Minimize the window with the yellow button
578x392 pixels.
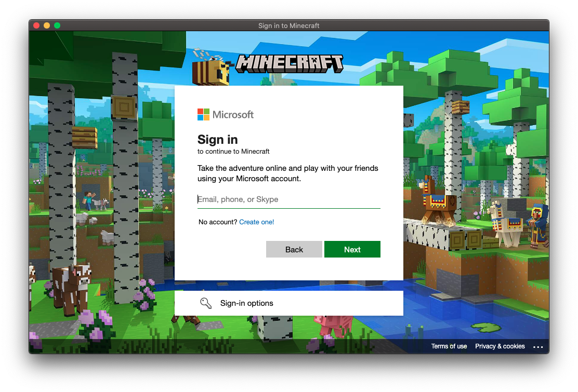pos(47,25)
